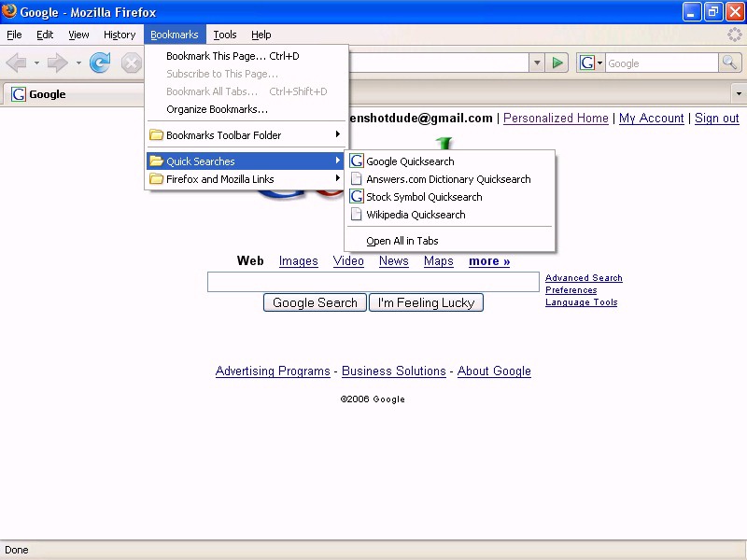Click the Reload page toolbar icon

100,63
